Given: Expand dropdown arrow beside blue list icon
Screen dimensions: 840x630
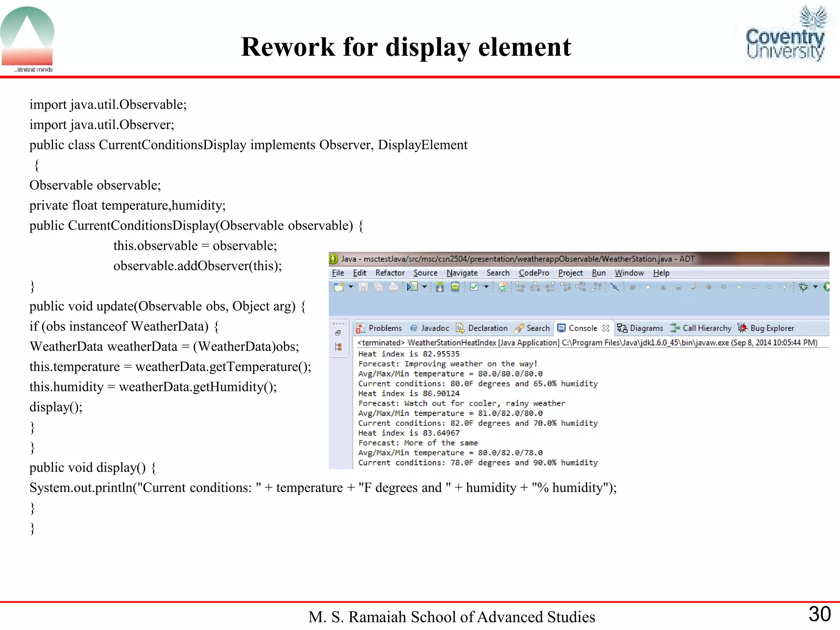Looking at the screenshot, I should point(425,287).
